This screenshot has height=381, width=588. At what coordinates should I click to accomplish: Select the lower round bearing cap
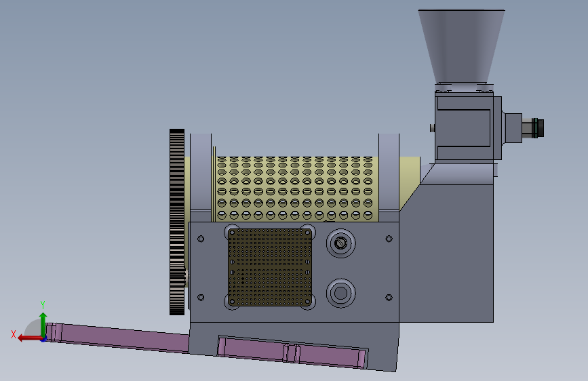(341, 293)
